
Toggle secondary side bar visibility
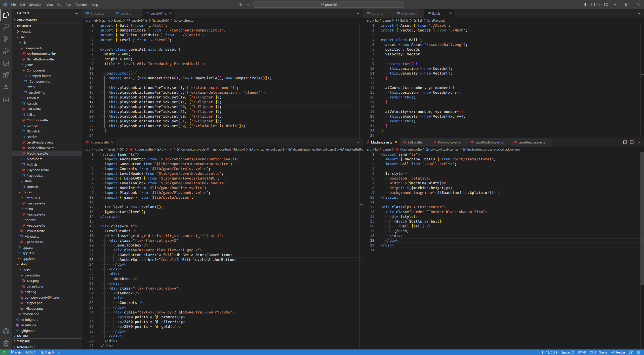(x=599, y=5)
